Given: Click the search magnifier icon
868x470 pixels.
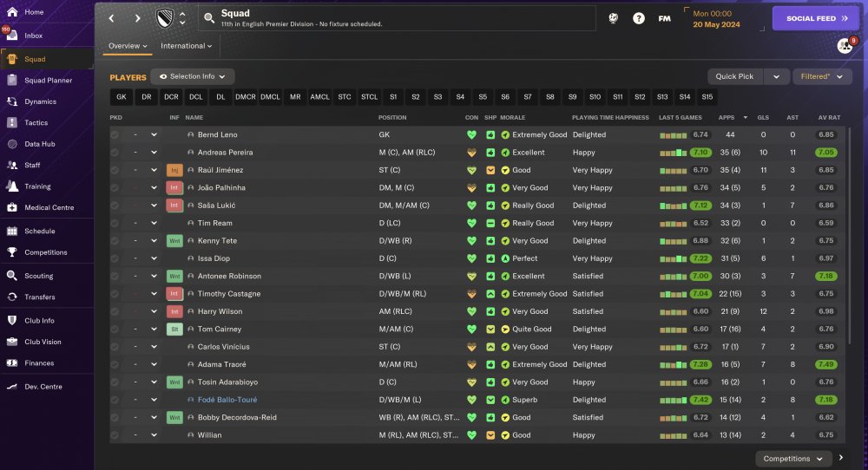Looking at the screenshot, I should pyautogui.click(x=208, y=18).
